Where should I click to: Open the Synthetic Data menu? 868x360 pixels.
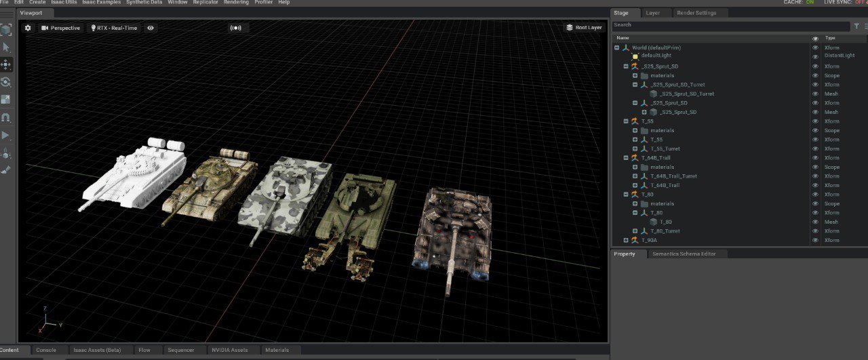[144, 3]
